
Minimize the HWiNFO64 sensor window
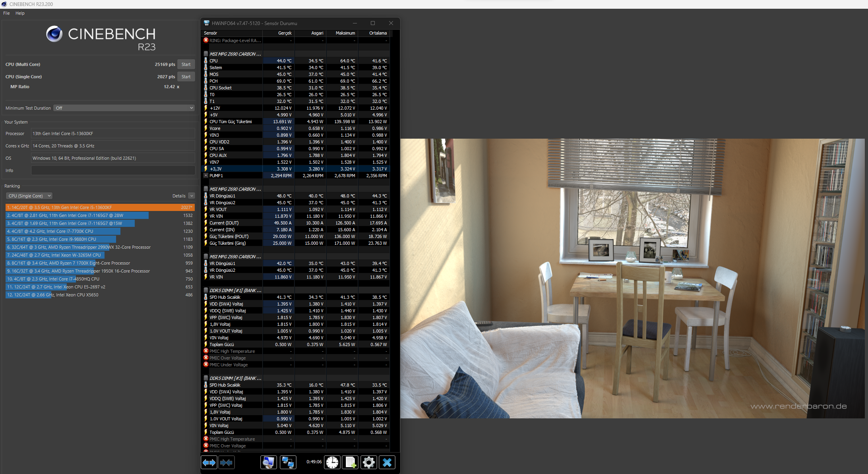tap(355, 23)
